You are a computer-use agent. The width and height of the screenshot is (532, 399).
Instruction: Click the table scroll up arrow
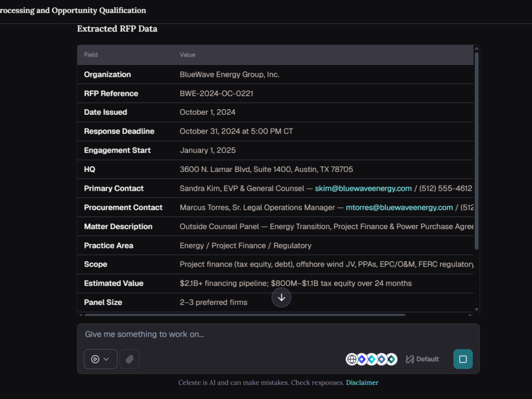476,48
